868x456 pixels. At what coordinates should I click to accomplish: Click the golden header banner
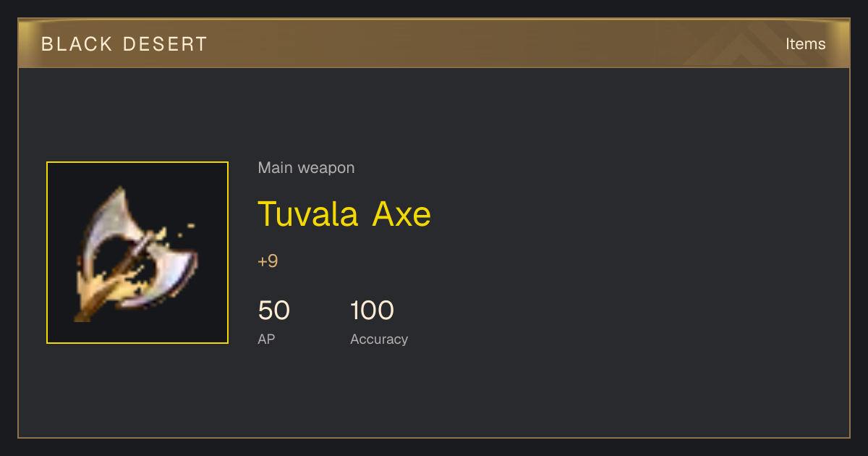434,43
